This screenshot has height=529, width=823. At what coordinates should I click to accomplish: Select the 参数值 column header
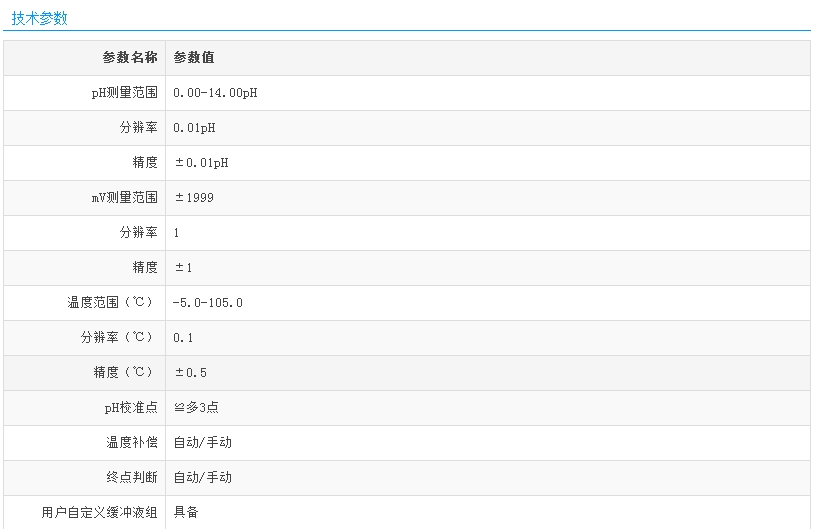[194, 58]
